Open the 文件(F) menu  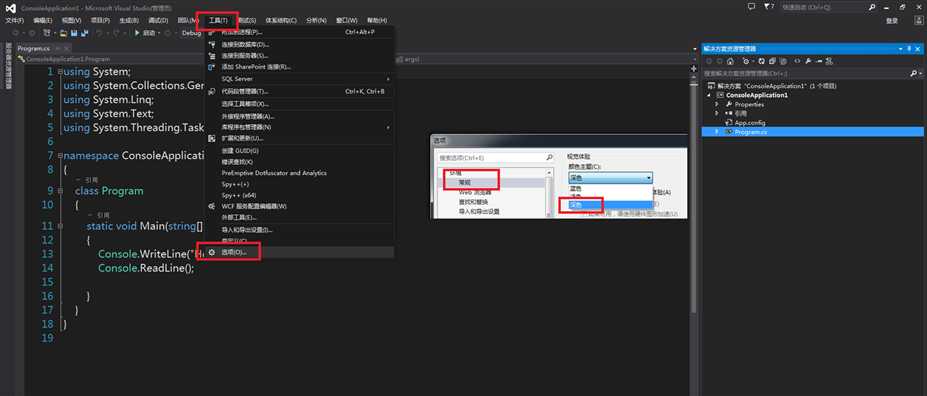coord(15,21)
